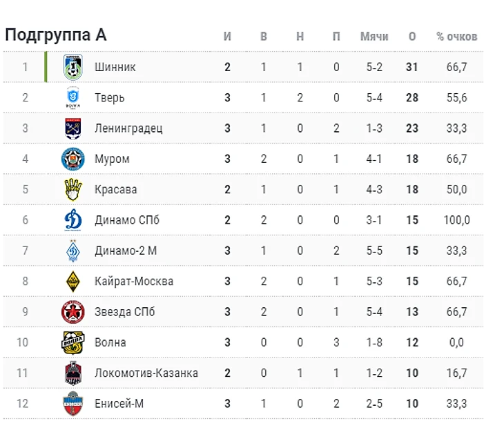Click the Муром club logo
Viewport: 504px width, 430px height.
72,159
